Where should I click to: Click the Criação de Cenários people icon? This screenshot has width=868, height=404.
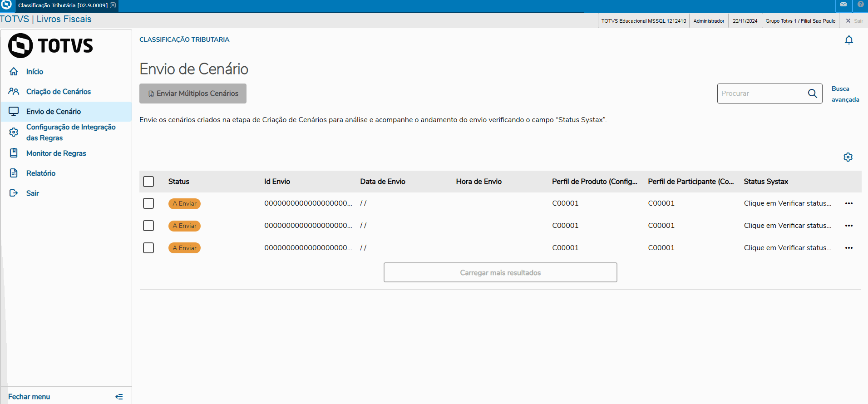pyautogui.click(x=14, y=92)
